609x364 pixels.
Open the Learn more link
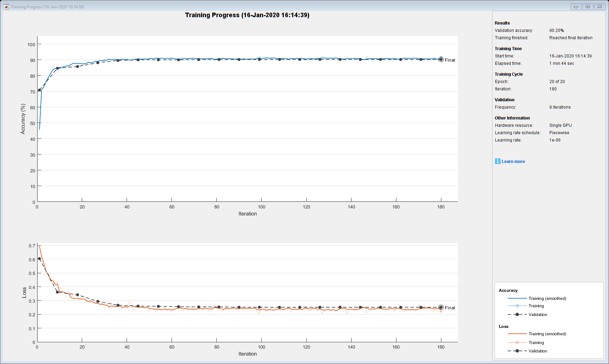coord(513,162)
